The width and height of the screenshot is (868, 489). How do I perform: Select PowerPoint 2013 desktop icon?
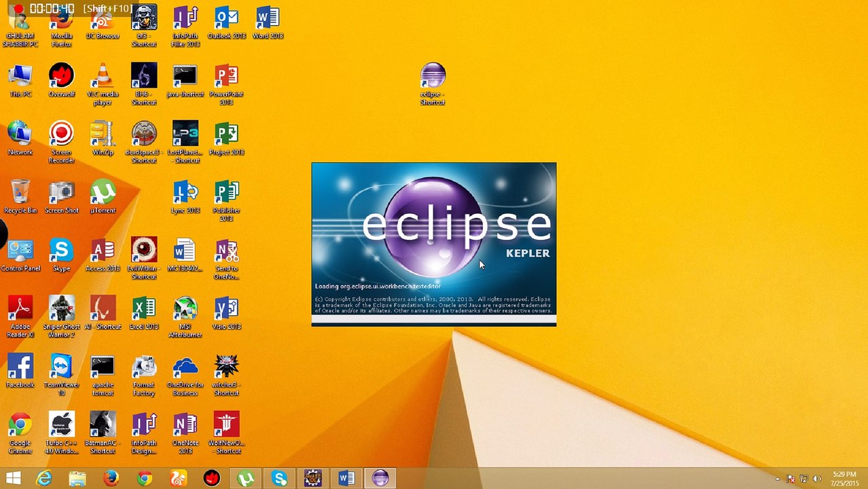(226, 84)
